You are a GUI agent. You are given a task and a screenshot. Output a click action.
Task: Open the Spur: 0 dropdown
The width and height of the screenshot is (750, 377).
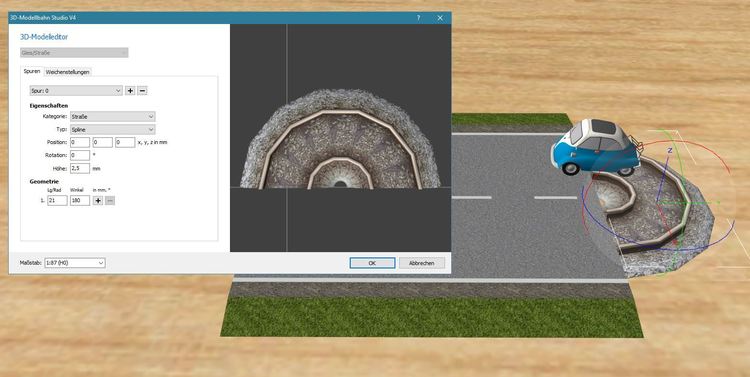pyautogui.click(x=76, y=90)
